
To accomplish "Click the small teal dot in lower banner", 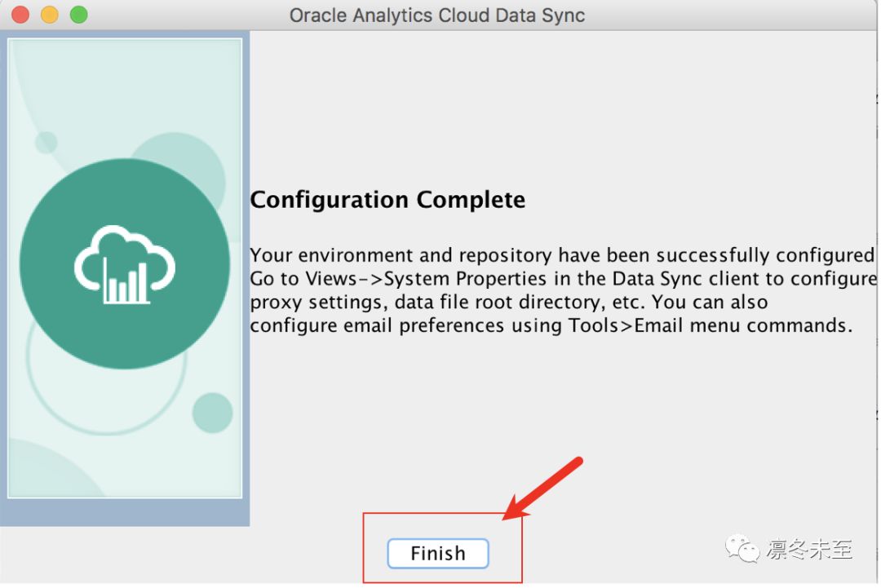I will (212, 413).
